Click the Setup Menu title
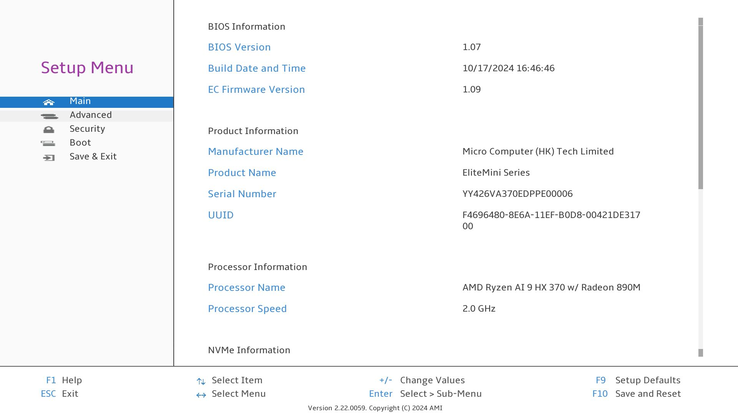The image size is (738, 416). [x=87, y=68]
